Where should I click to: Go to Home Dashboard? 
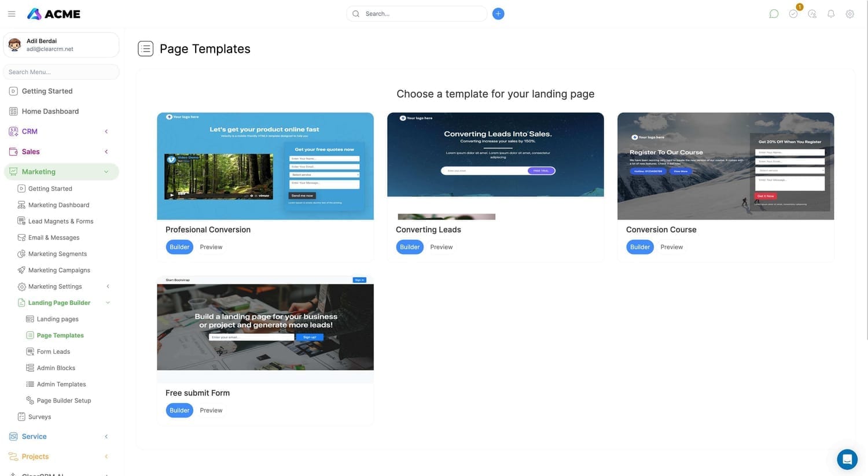[50, 112]
